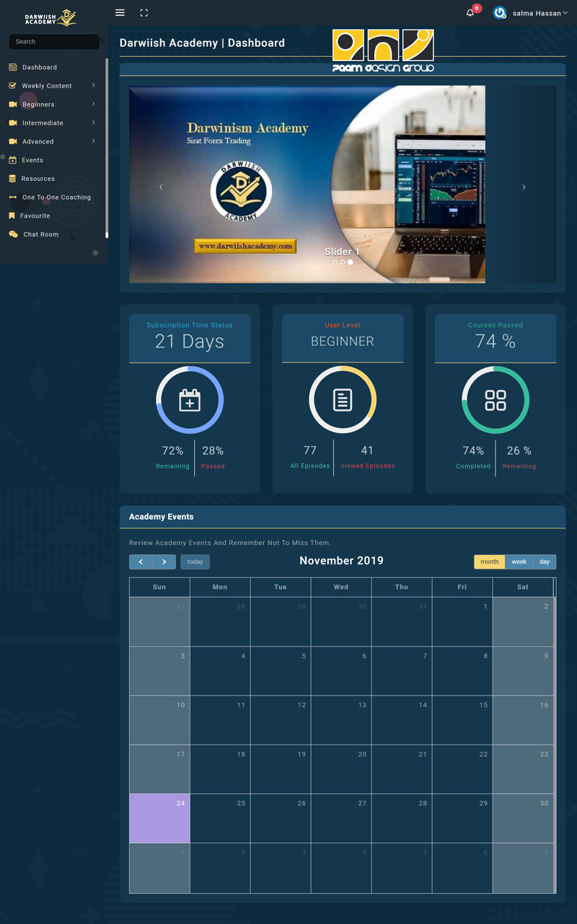Image resolution: width=577 pixels, height=924 pixels.
Task: Click the Academy Events heading
Action: click(162, 517)
